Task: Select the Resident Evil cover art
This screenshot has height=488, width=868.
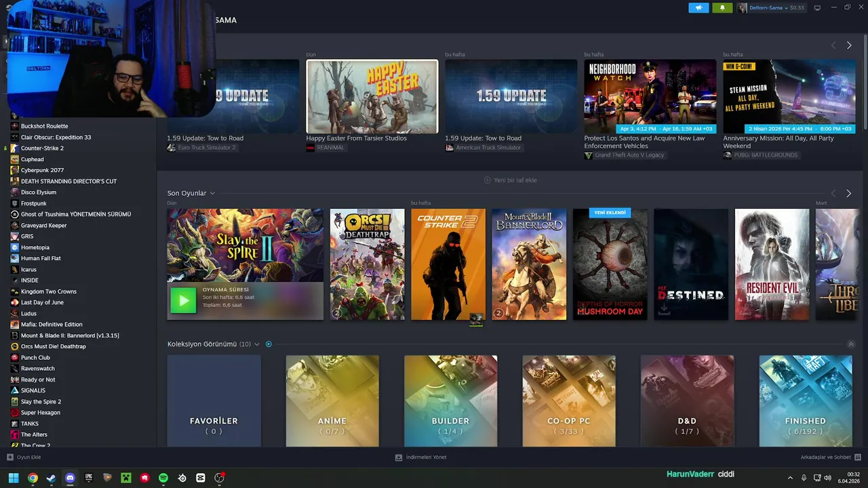Action: (772, 264)
